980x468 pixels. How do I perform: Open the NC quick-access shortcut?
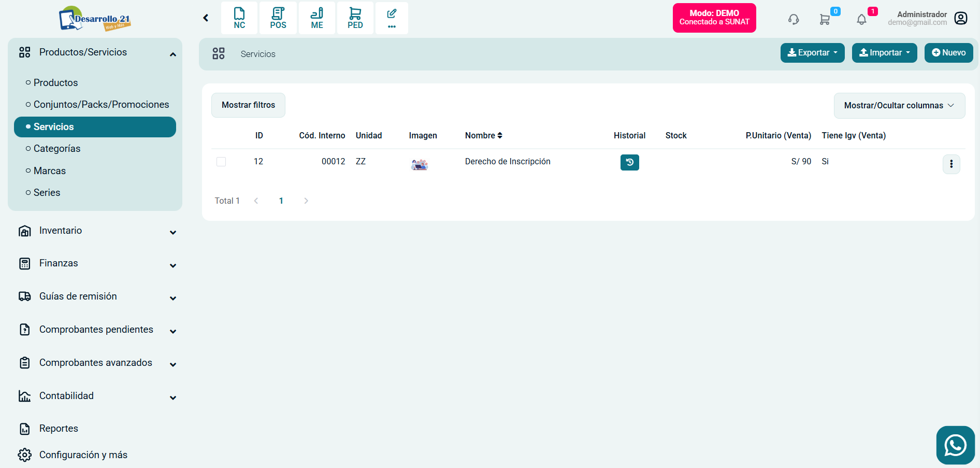pos(239,18)
